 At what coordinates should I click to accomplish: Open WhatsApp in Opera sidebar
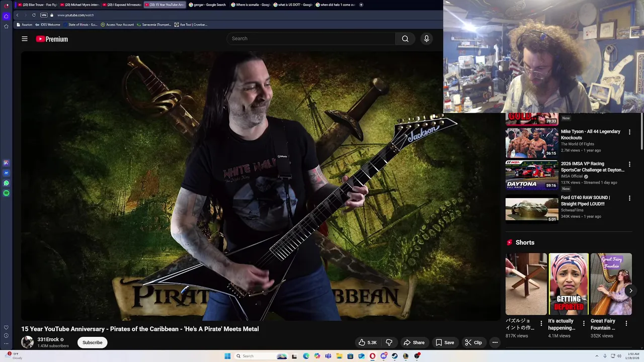6,183
